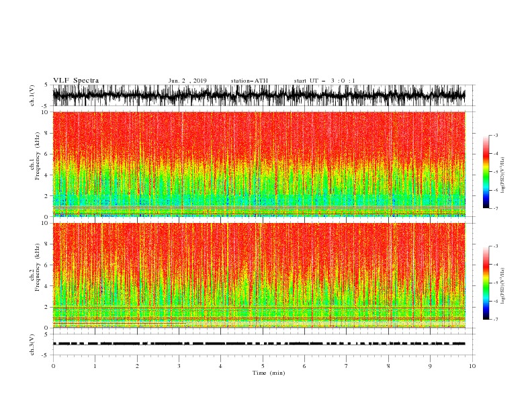532x411 pixels.
Task: Click the ch.3 voltage trace strip
Action: pos(263,345)
